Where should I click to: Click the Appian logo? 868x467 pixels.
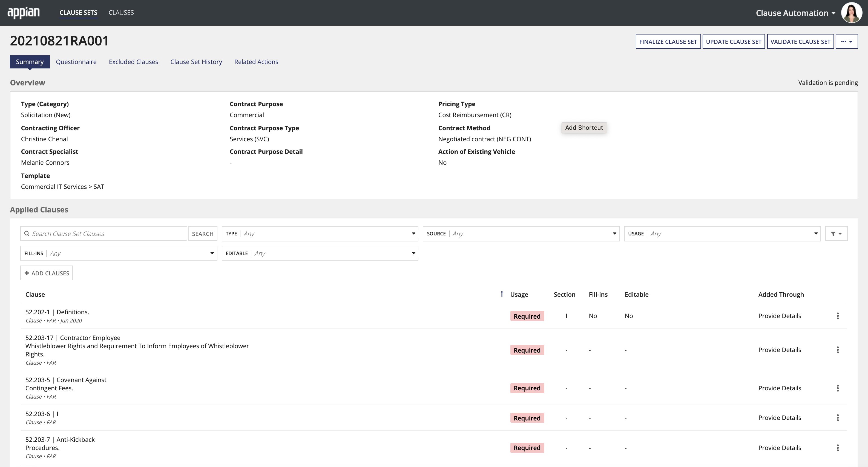[24, 13]
